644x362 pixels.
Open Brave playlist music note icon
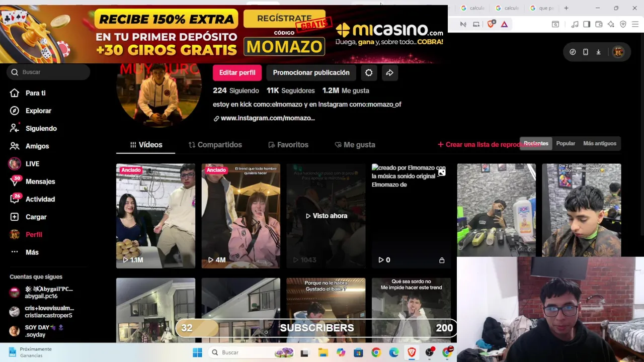click(575, 24)
